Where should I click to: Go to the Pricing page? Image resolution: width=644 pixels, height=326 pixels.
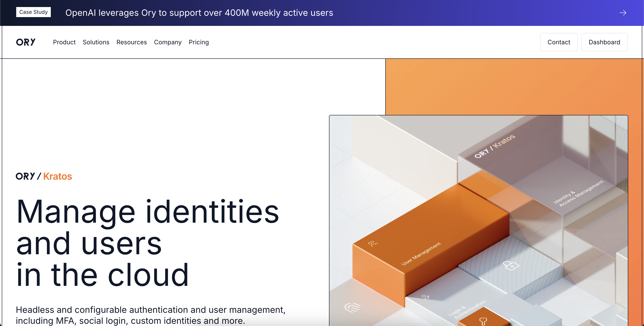click(199, 42)
